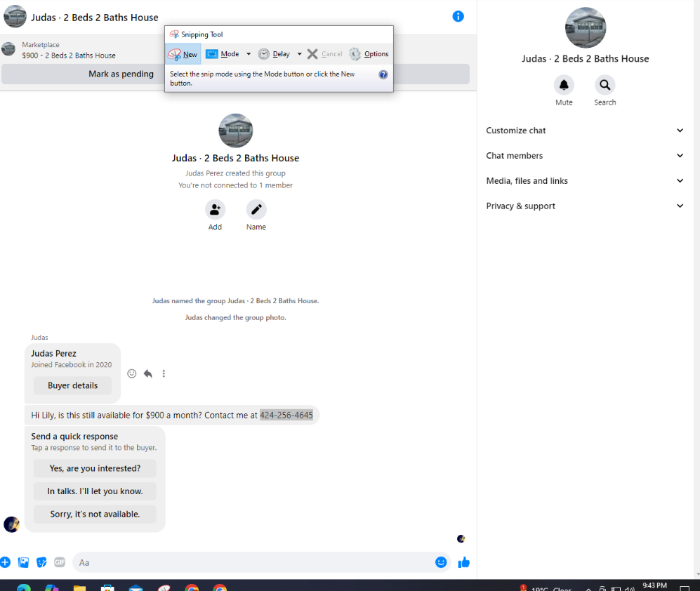Open more actions with the blue plus icon
This screenshot has height=591, width=700.
click(x=6, y=562)
